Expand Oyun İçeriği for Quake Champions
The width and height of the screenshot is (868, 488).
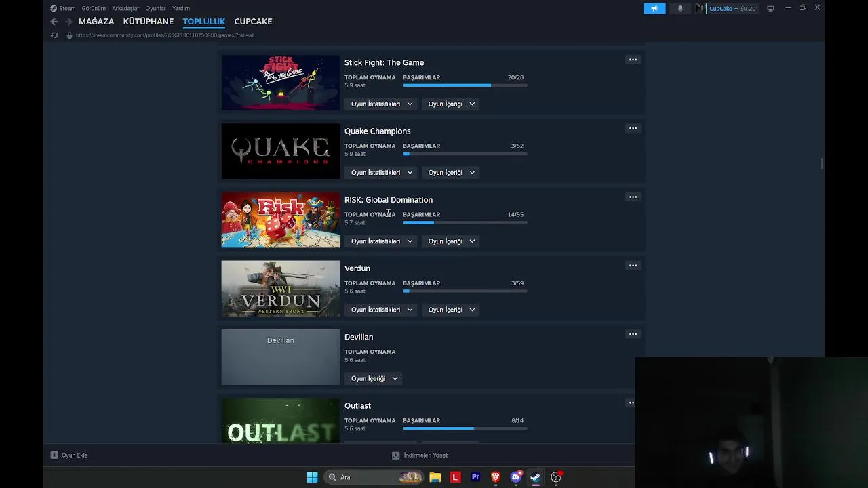452,173
